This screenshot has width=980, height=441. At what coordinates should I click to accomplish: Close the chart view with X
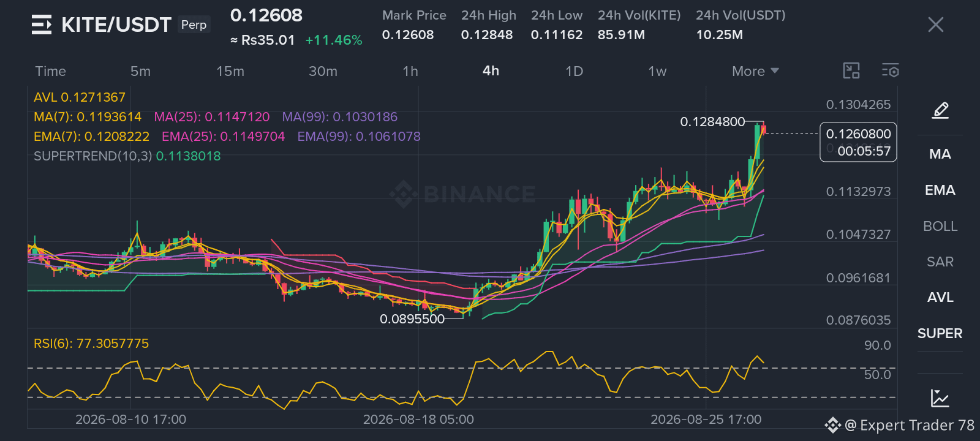click(x=935, y=24)
